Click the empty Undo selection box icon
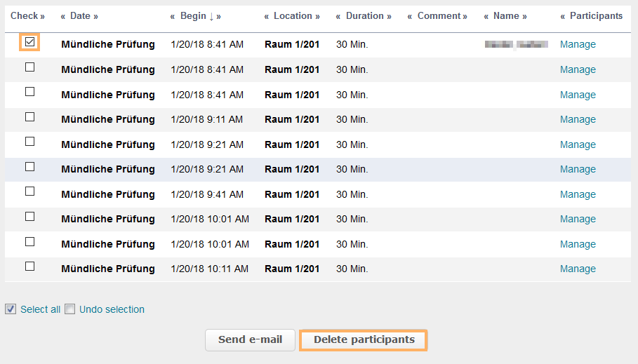638x364 pixels. 69,309
